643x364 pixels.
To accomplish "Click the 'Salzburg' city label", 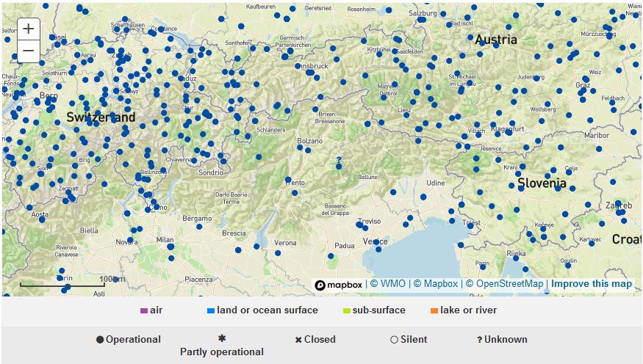I will point(423,13).
